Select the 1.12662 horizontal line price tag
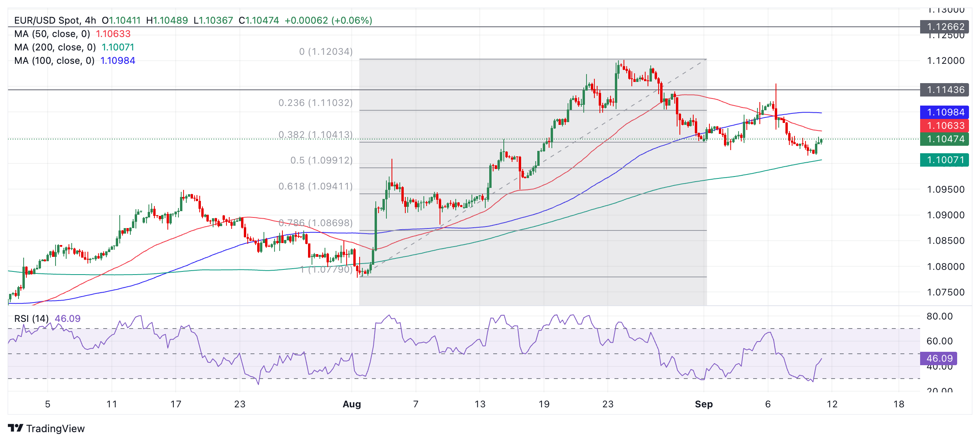 pyautogui.click(x=944, y=27)
